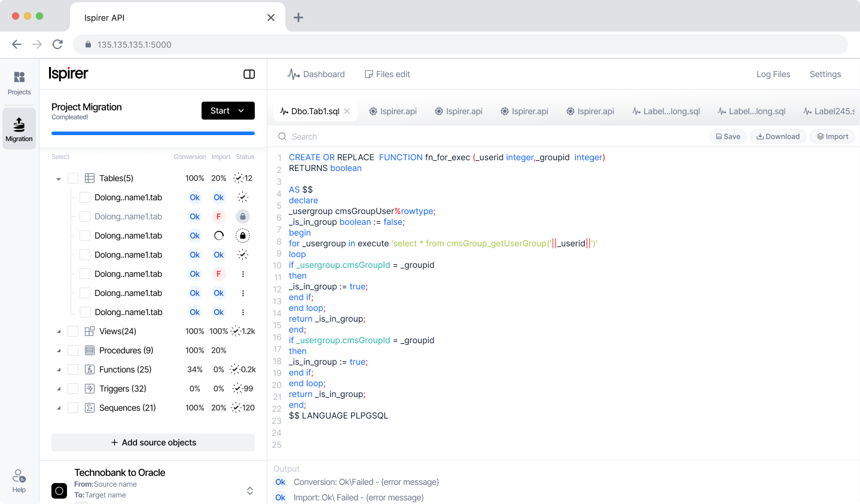The width and height of the screenshot is (860, 504).
Task: Click the Migration sidebar icon
Action: tap(19, 129)
